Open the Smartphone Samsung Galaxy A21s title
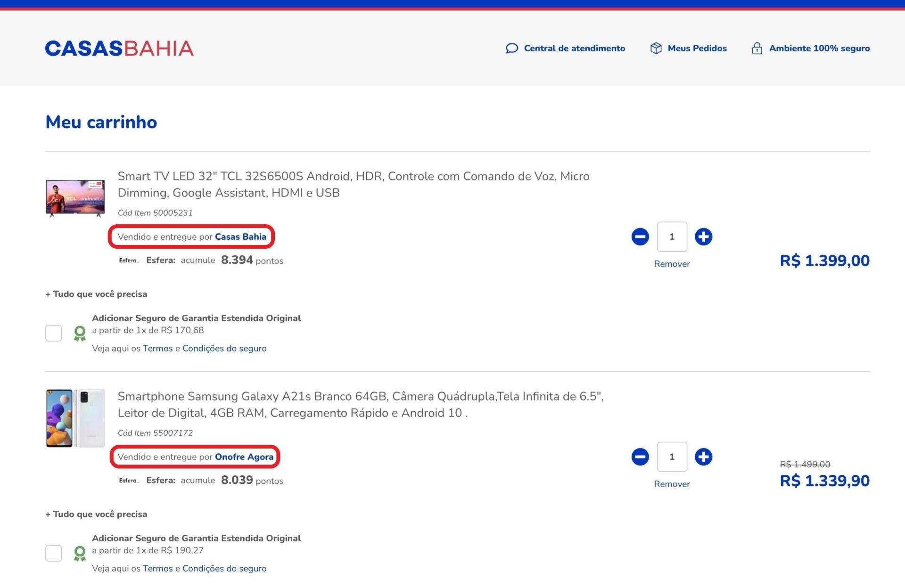 coord(361,404)
